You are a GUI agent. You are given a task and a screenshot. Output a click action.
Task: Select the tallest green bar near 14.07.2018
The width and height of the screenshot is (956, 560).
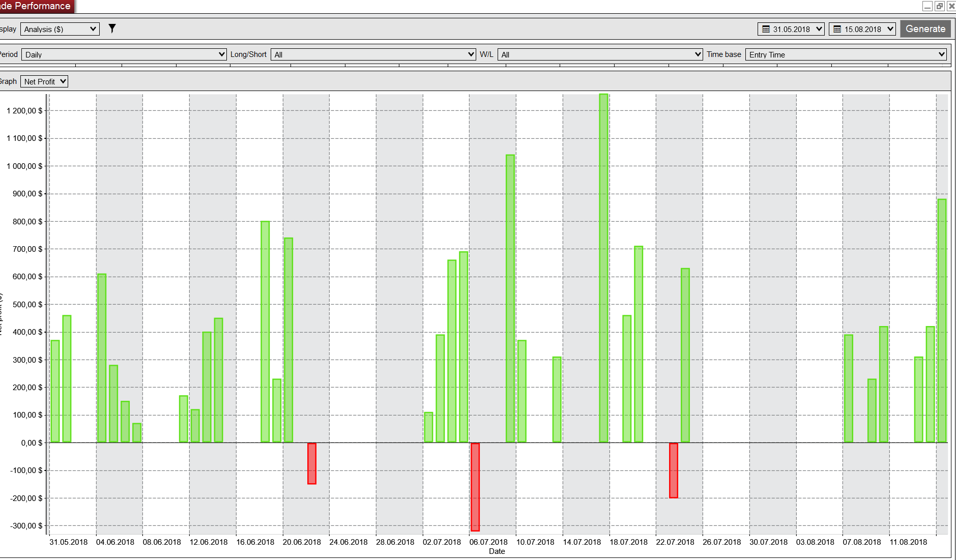click(603, 268)
